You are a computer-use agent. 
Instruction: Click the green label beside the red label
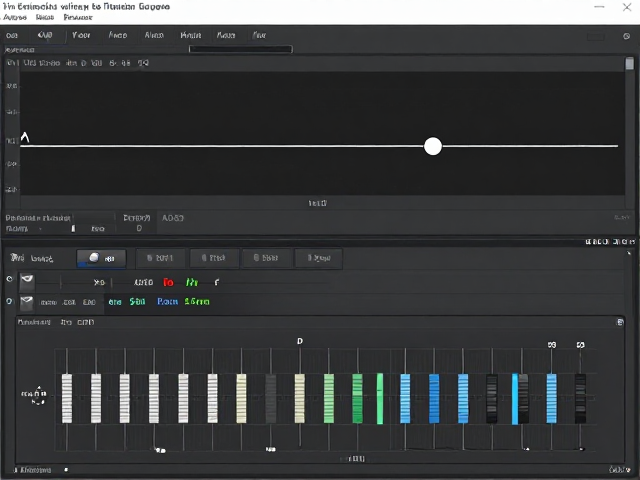[192, 282]
